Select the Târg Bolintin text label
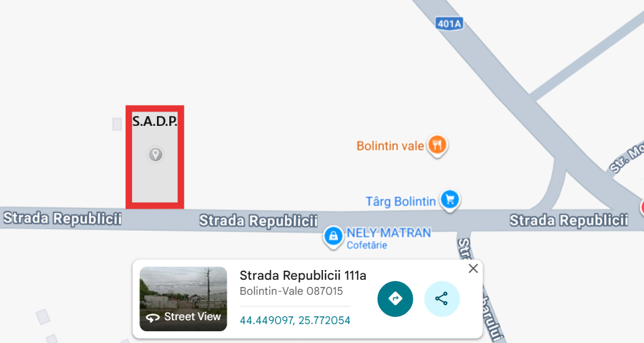 click(x=400, y=201)
